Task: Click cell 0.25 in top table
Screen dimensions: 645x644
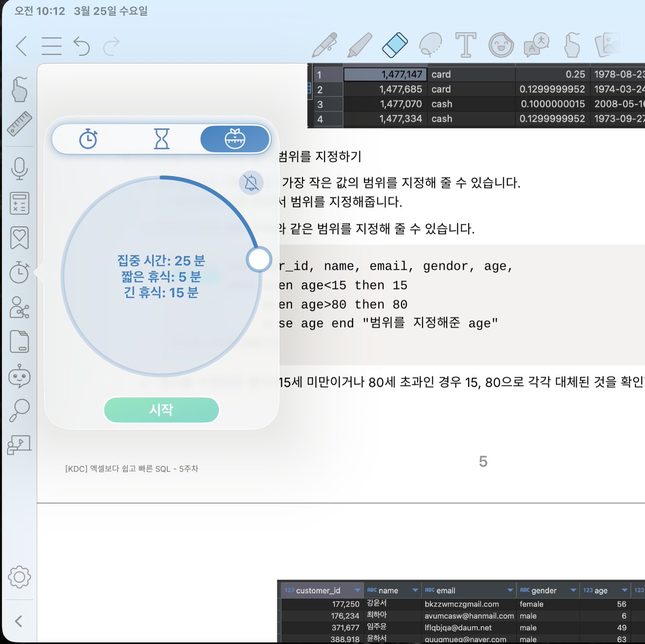Action: (552, 75)
